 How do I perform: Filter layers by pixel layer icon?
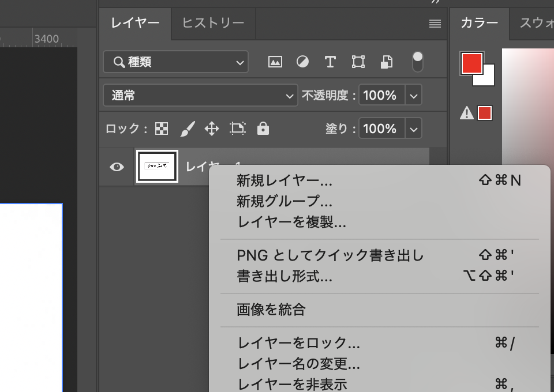coord(275,62)
